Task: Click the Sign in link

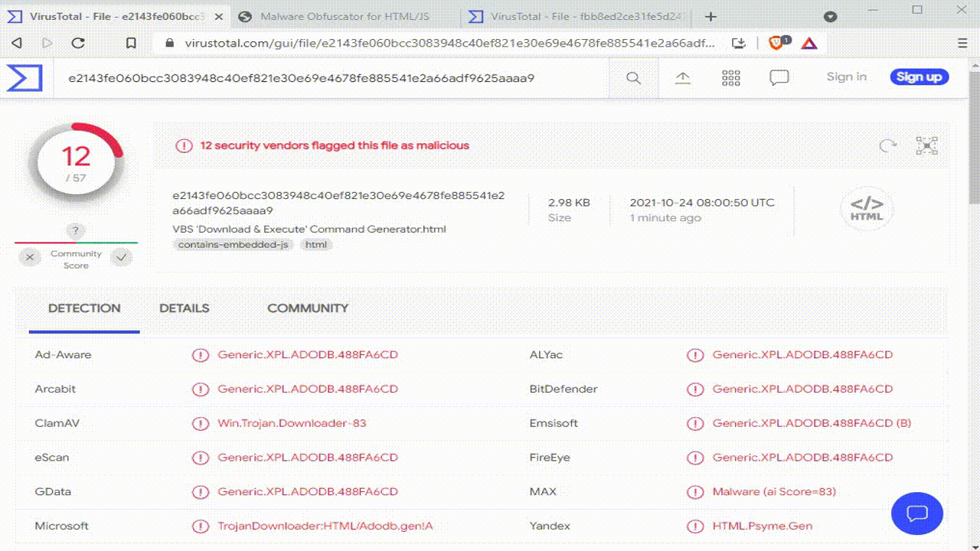Action: [846, 77]
